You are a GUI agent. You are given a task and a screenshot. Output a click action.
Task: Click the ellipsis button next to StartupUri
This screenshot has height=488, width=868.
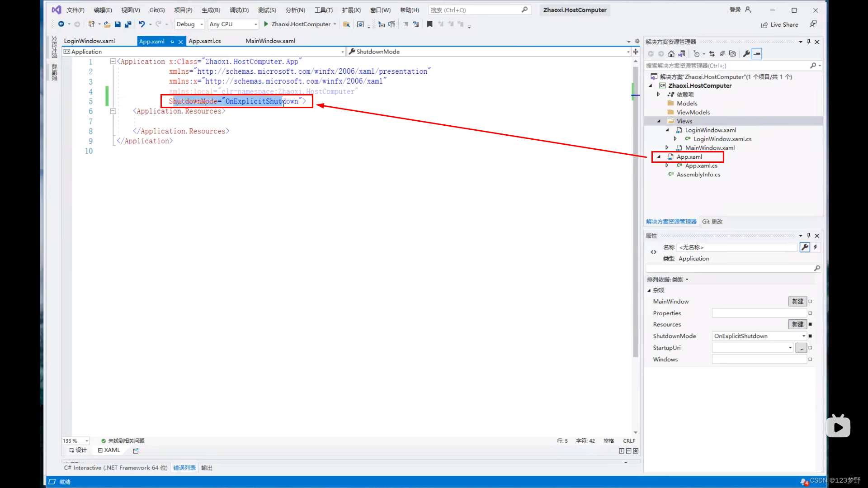[801, 348]
